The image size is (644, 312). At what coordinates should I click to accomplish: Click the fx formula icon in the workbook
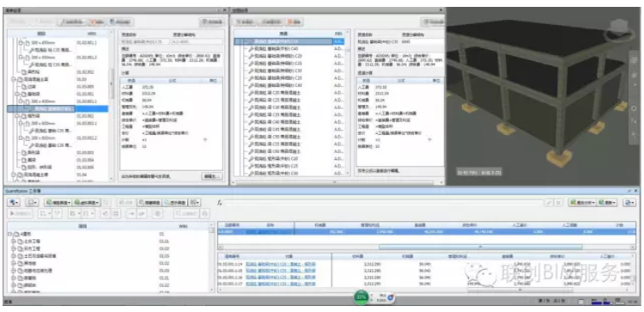pos(220,203)
